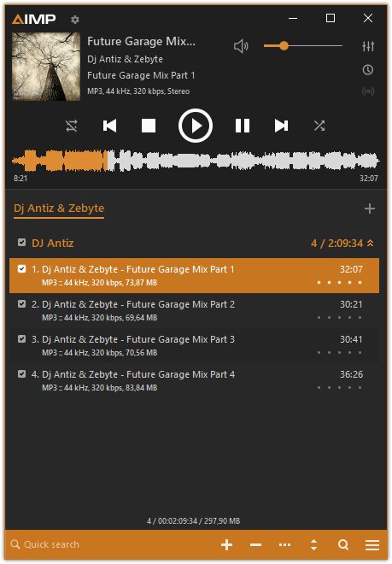Viewport: 392px width, 564px height.
Task: Click the large circular play button
Action: coord(196,126)
